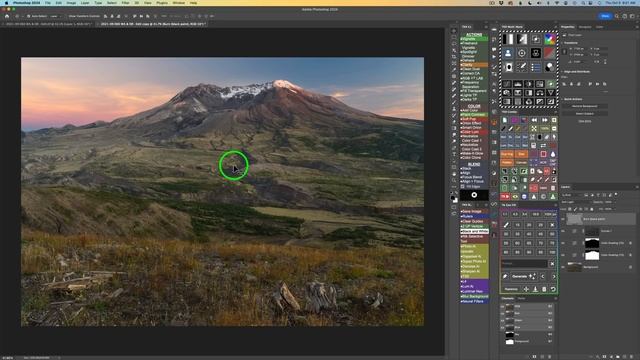The height and width of the screenshot is (360, 640).
Task: Switch to the Paths tab
Action: pyautogui.click(x=521, y=299)
